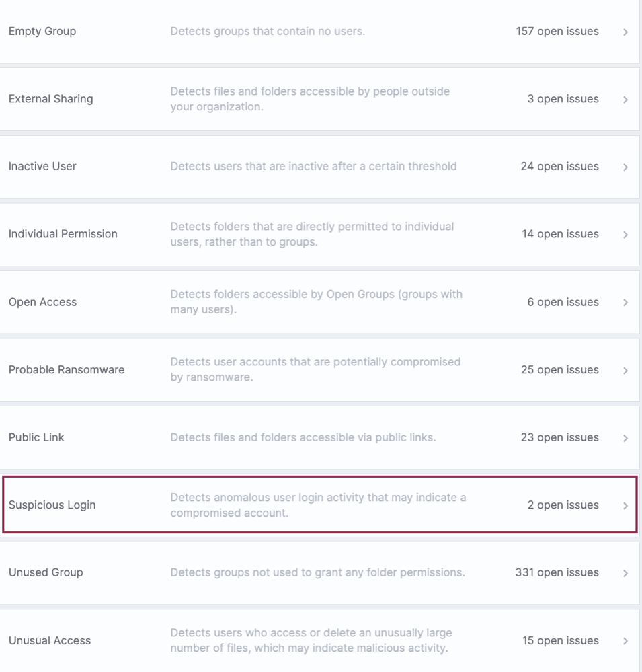View 331 open issues count
The width and height of the screenshot is (642, 672).
point(557,572)
